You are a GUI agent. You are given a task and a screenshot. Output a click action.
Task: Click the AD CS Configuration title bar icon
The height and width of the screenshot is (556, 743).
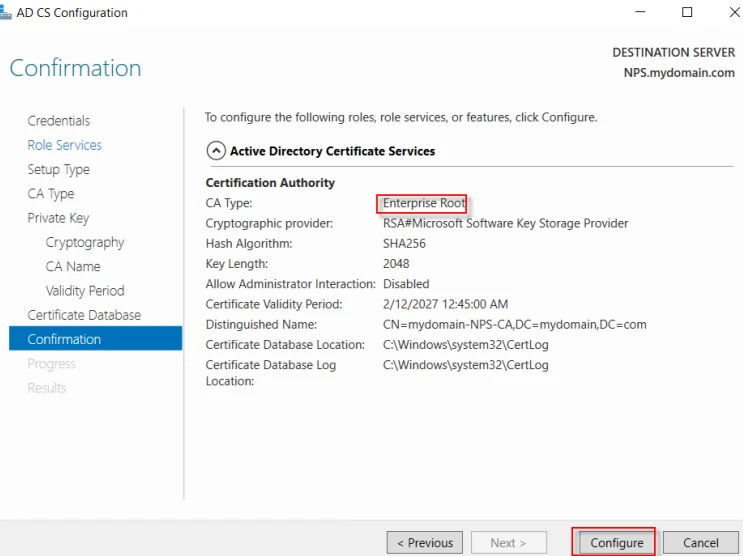tap(5, 13)
